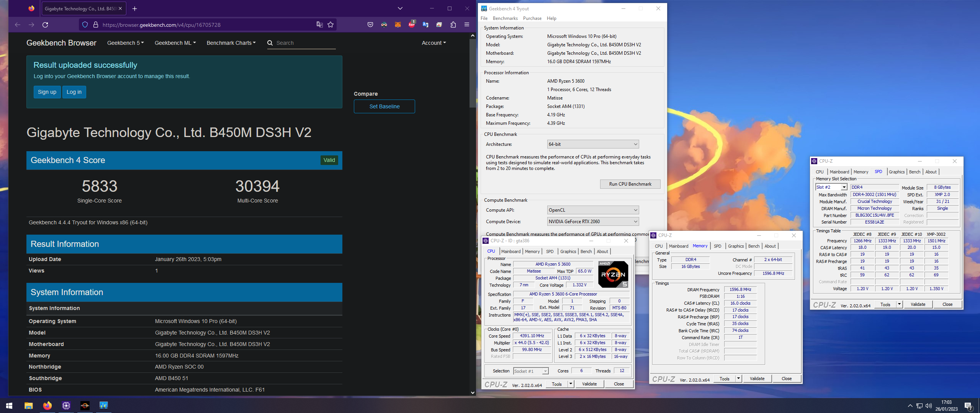Click Validate in CPU-Z SPD window
The image size is (980, 413).
pyautogui.click(x=918, y=304)
